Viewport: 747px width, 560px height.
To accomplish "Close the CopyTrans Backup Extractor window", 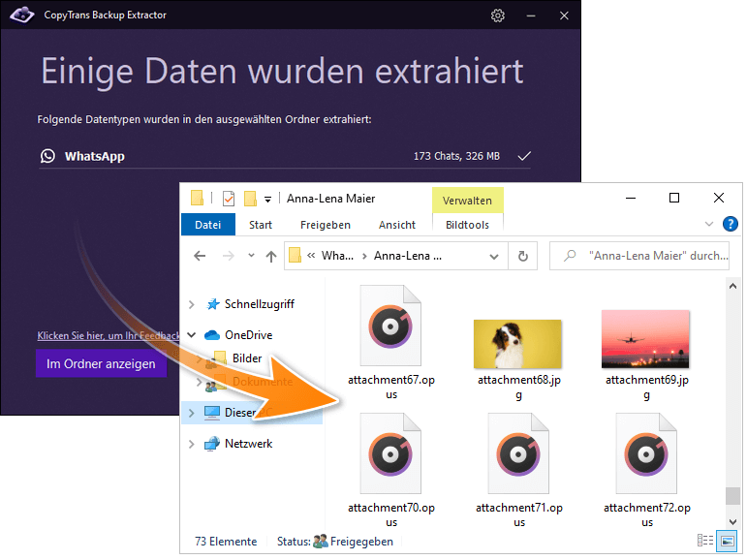I will point(564,16).
